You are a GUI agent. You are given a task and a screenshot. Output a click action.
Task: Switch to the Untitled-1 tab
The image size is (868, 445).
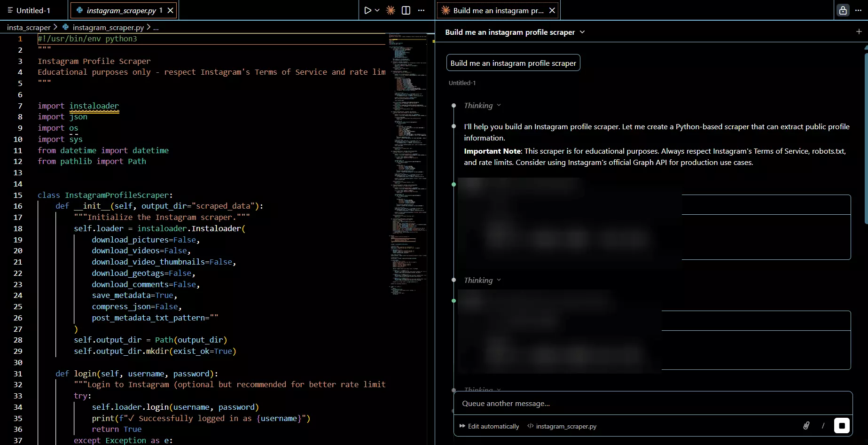point(33,10)
